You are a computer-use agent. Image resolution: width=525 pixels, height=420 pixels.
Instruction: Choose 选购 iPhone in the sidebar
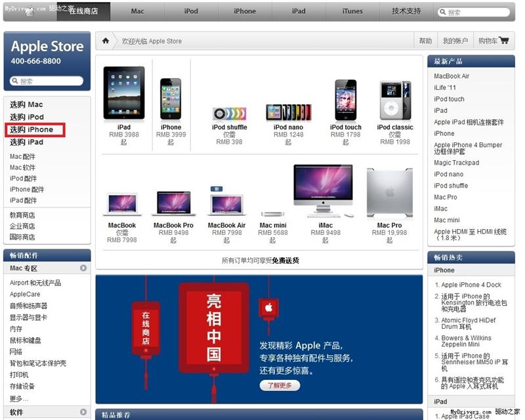(31, 130)
